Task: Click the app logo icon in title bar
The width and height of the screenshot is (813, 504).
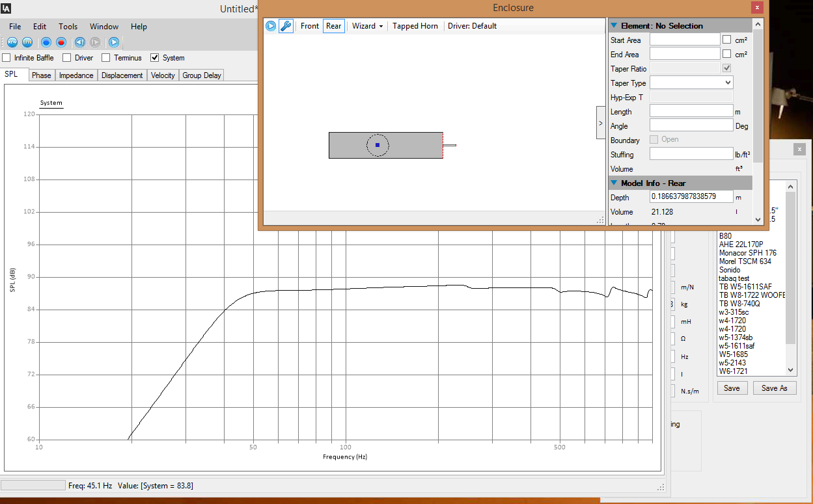Action: point(7,8)
